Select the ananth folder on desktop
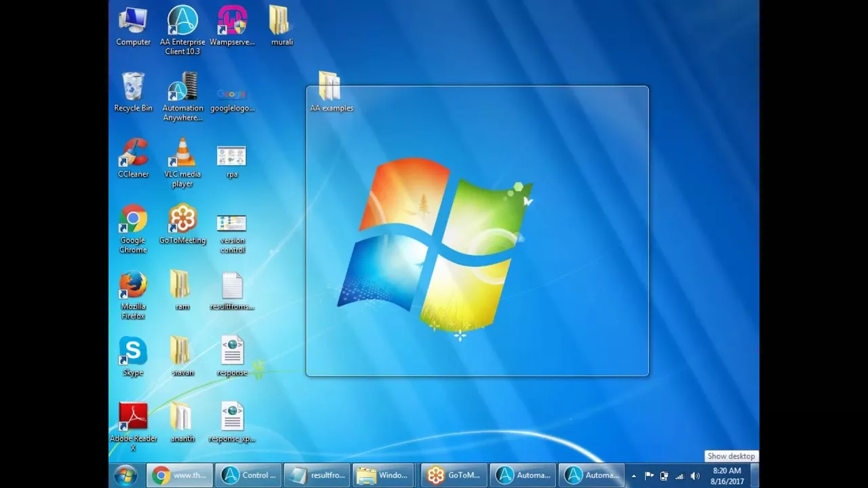868x488 pixels. coord(182,422)
